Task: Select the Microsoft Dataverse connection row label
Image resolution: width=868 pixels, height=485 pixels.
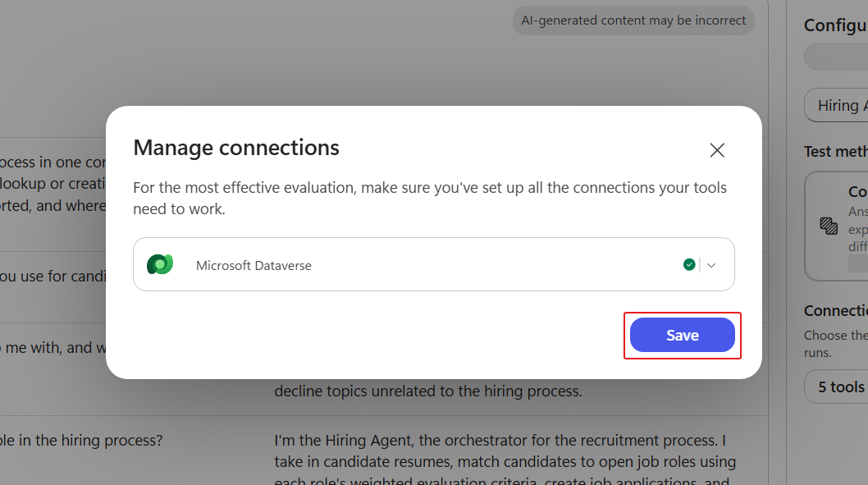Action: (254, 266)
